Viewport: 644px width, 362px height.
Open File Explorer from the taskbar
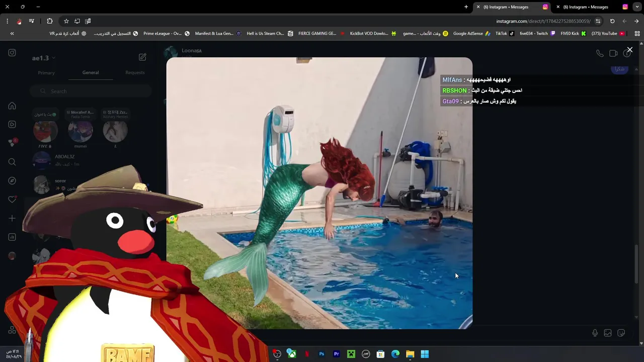click(x=410, y=354)
